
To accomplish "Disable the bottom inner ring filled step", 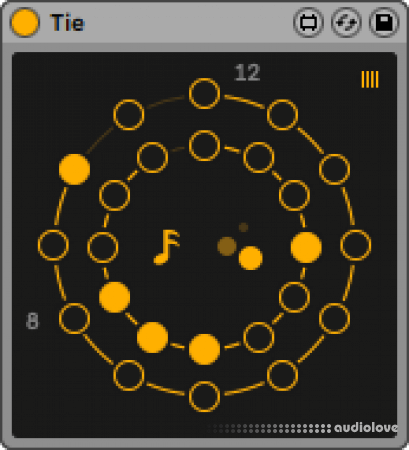I will point(204,349).
